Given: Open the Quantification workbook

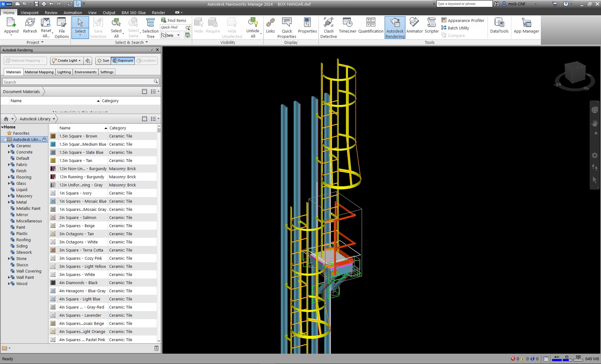Looking at the screenshot, I should [x=371, y=25].
